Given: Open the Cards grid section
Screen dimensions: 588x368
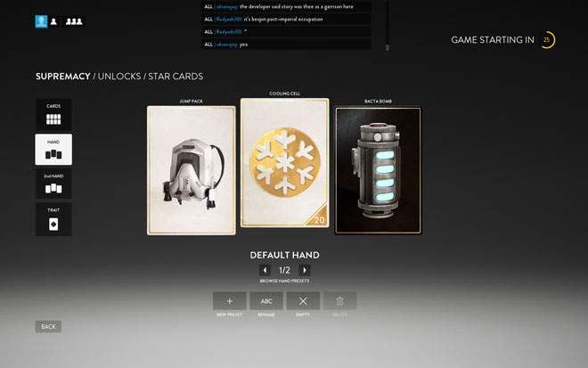Looking at the screenshot, I should (53, 114).
